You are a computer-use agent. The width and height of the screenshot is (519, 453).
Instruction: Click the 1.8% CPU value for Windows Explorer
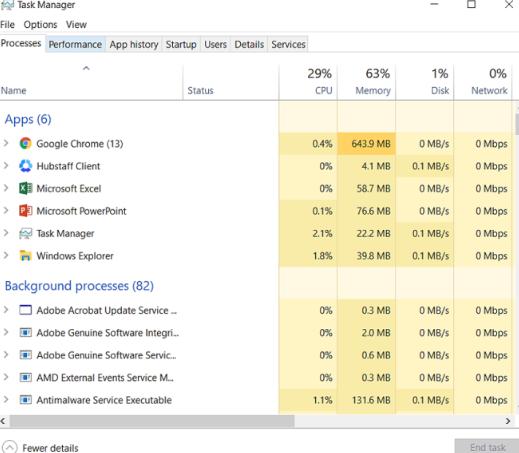click(x=322, y=256)
